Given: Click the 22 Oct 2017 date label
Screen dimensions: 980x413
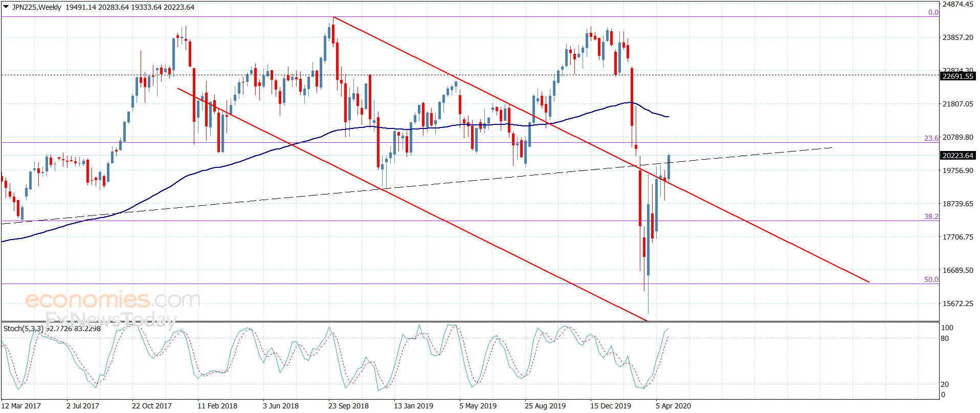Looking at the screenshot, I should pyautogui.click(x=152, y=406).
